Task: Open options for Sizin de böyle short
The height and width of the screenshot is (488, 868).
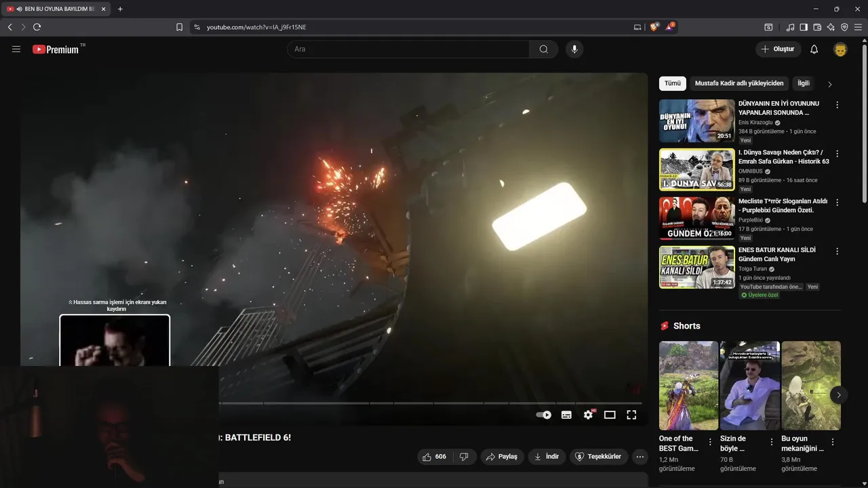Action: pyautogui.click(x=772, y=442)
